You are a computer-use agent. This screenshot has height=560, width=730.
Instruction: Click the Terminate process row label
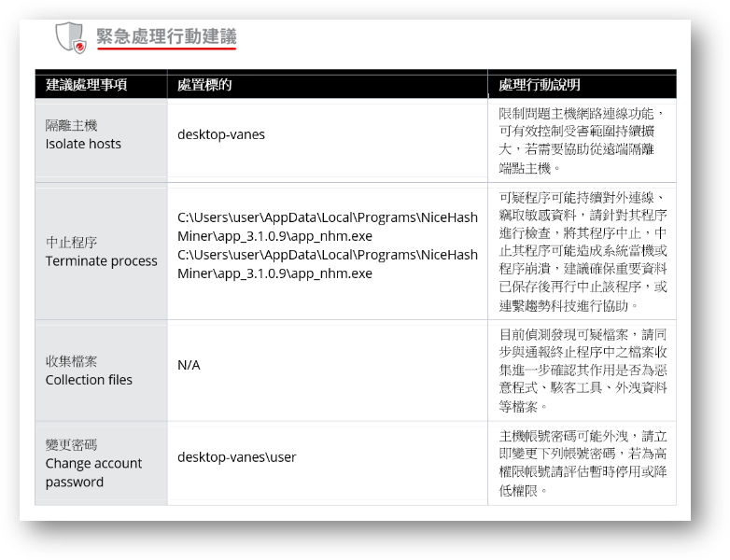point(101,252)
